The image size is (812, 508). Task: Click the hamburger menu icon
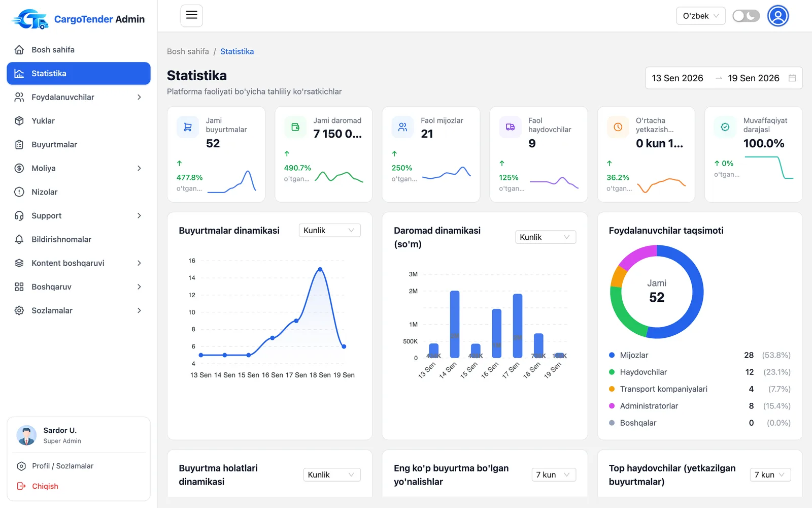pos(192,15)
